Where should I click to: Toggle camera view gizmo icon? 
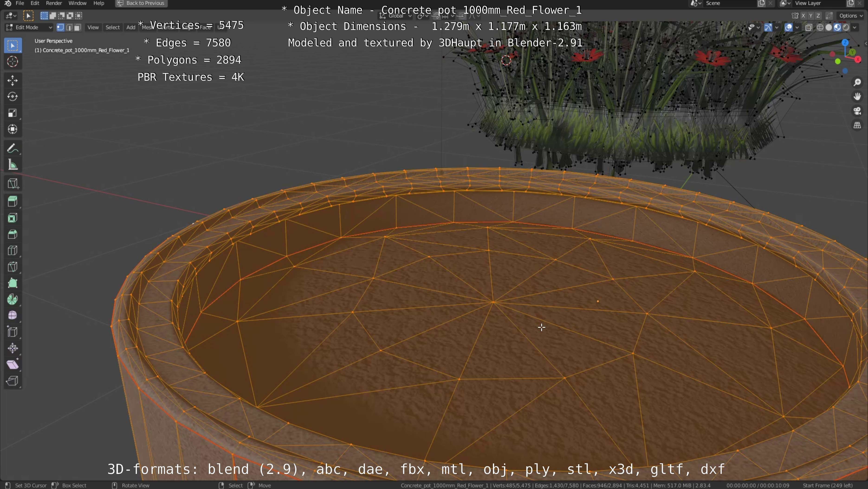tap(857, 111)
